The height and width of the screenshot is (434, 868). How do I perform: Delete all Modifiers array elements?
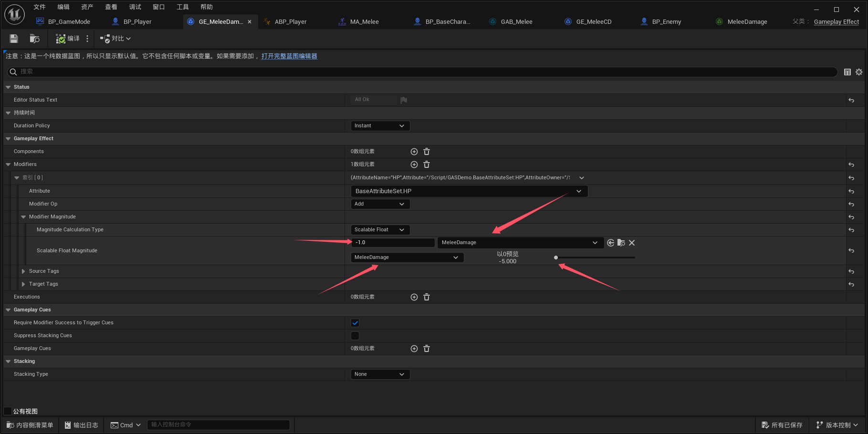[x=427, y=165]
